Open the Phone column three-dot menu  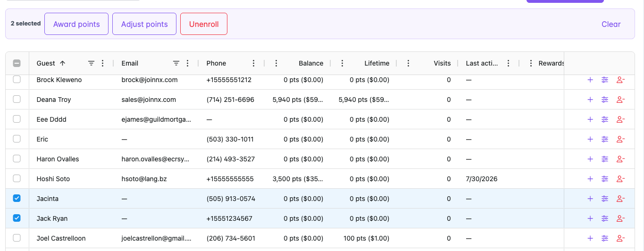coord(253,63)
